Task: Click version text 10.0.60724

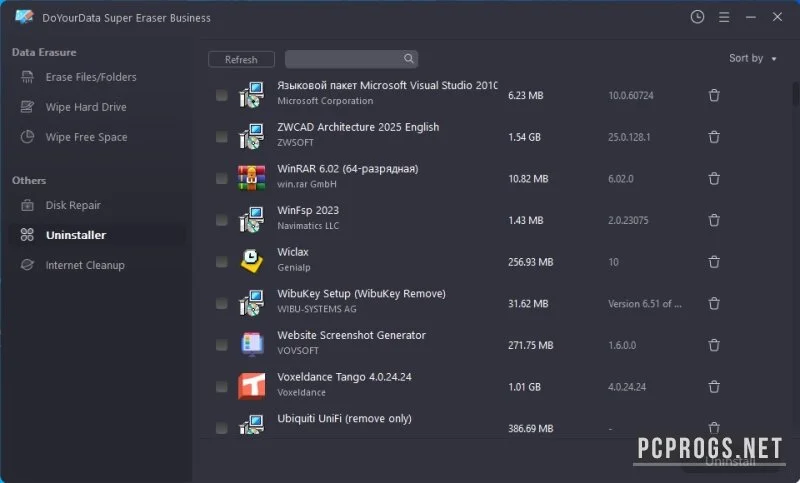Action: (631, 95)
